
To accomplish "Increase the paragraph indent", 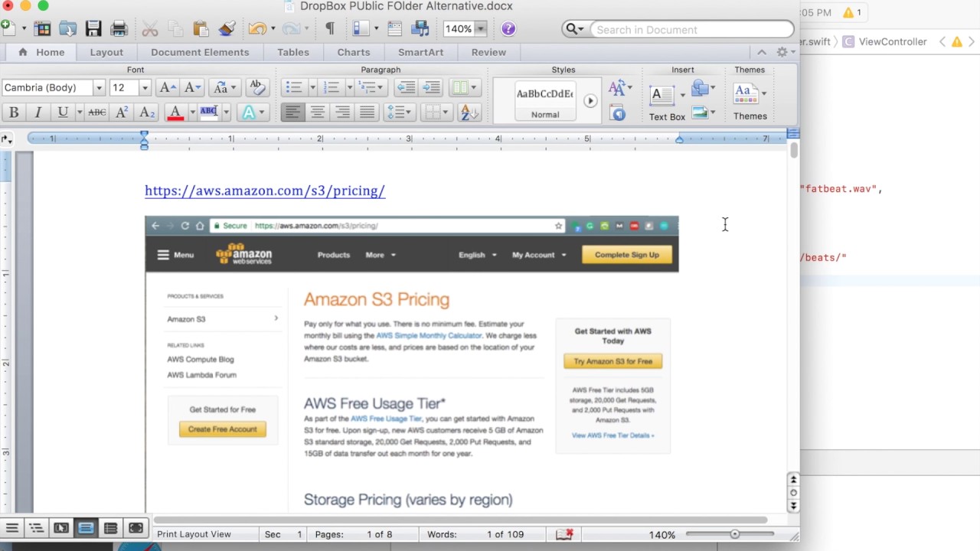I will 431,87.
